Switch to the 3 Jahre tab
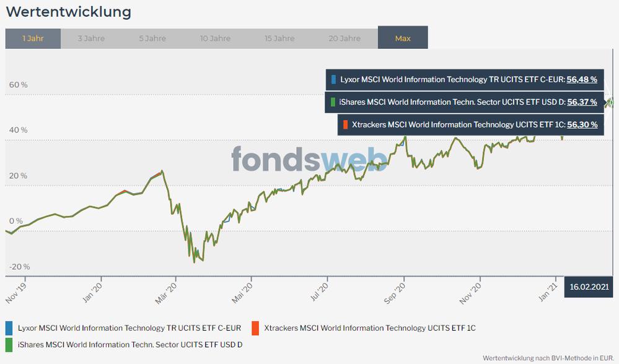 [x=90, y=38]
